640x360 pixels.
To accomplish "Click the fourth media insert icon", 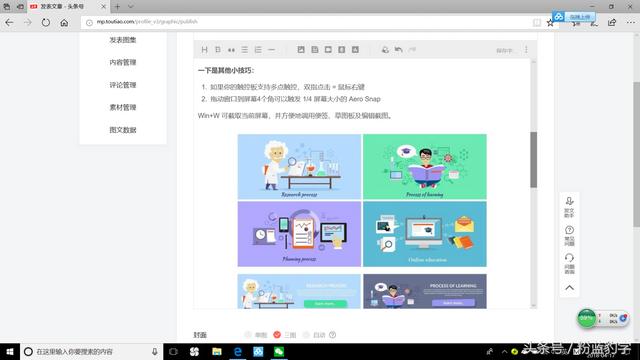I will (342, 49).
